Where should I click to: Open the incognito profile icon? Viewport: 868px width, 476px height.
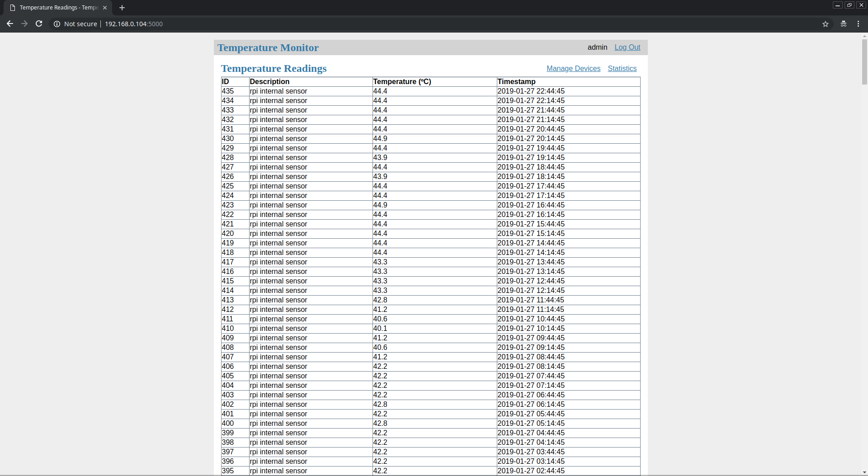click(x=844, y=24)
